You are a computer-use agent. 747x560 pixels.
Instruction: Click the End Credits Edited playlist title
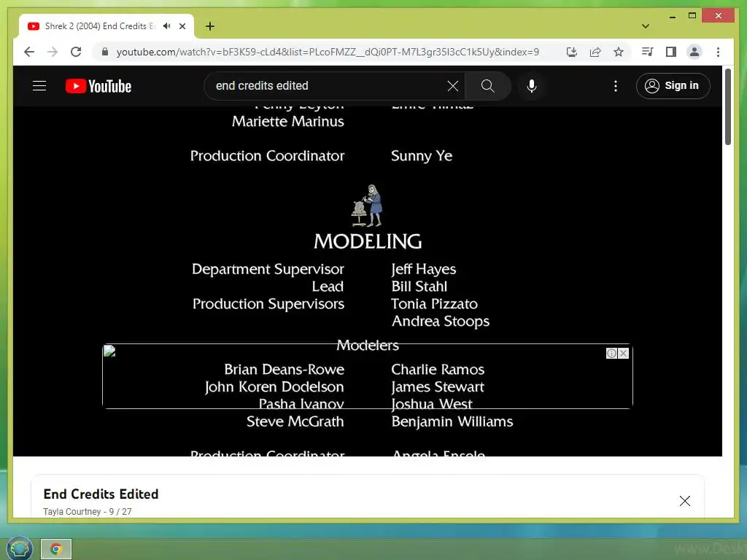101,494
